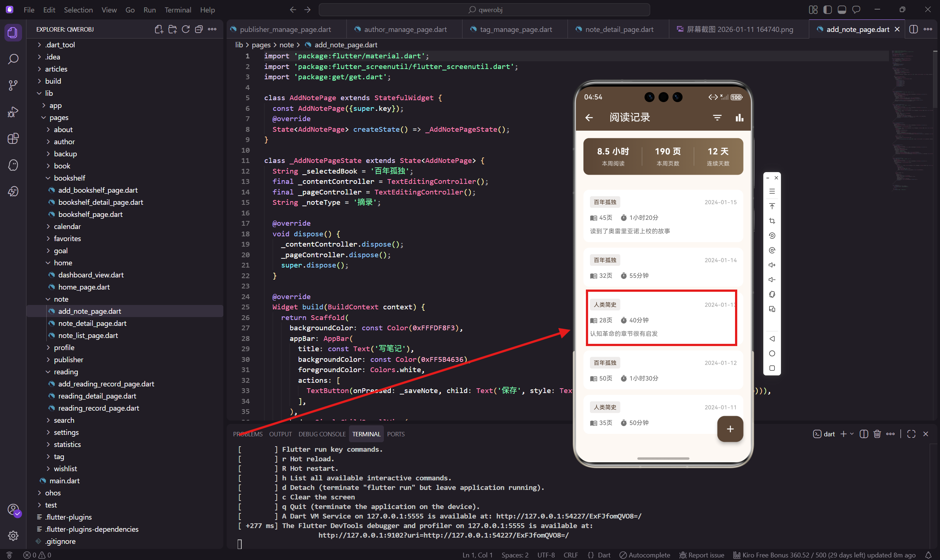Refresh the Explorer file tree
The height and width of the screenshot is (560, 940).
point(186,29)
